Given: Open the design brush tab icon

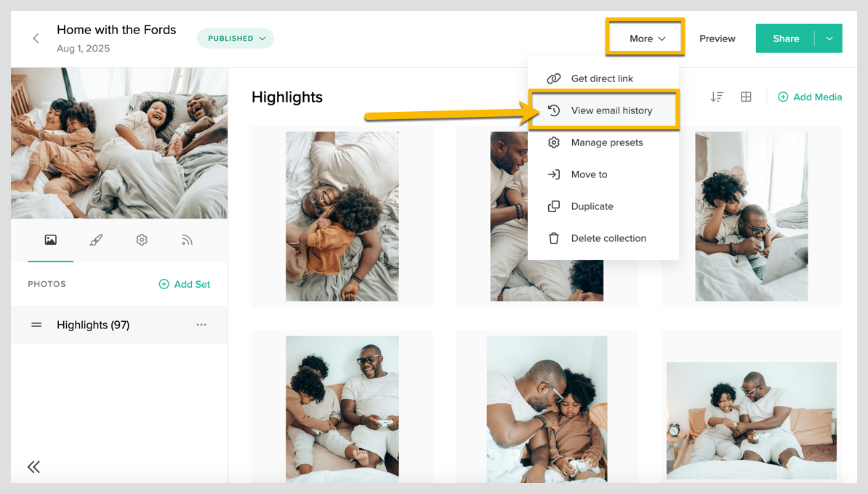Looking at the screenshot, I should point(96,240).
